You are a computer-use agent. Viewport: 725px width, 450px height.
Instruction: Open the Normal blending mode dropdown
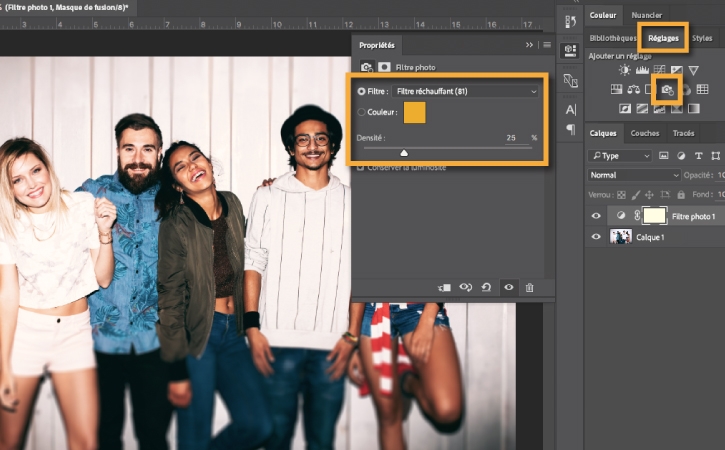634,175
